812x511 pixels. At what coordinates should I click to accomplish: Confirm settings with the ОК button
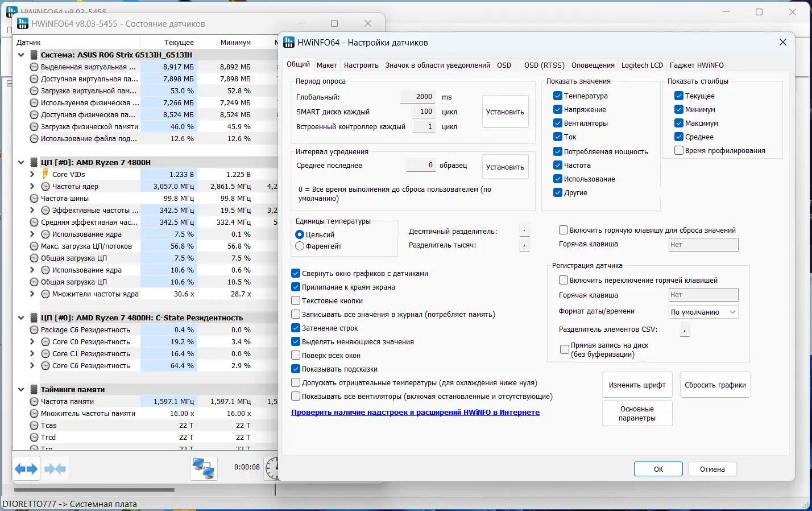tap(658, 469)
